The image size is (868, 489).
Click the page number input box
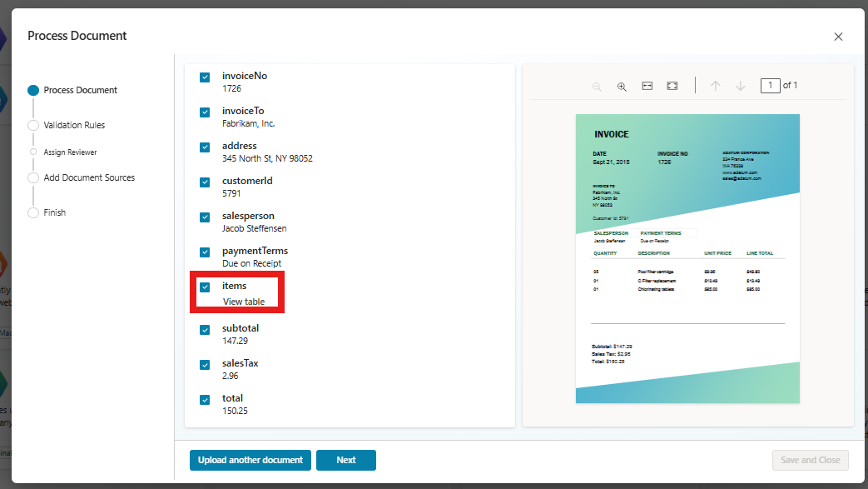pos(770,86)
